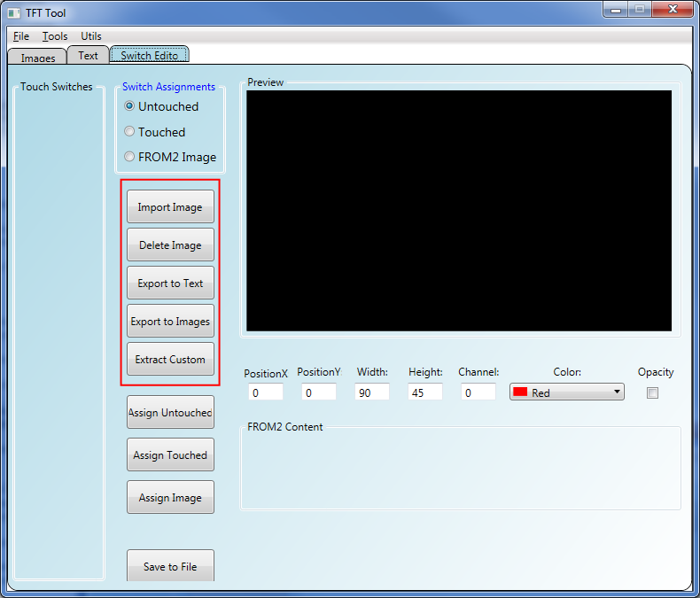This screenshot has height=598, width=700.
Task: Select the Untouched radio button
Action: (x=130, y=106)
